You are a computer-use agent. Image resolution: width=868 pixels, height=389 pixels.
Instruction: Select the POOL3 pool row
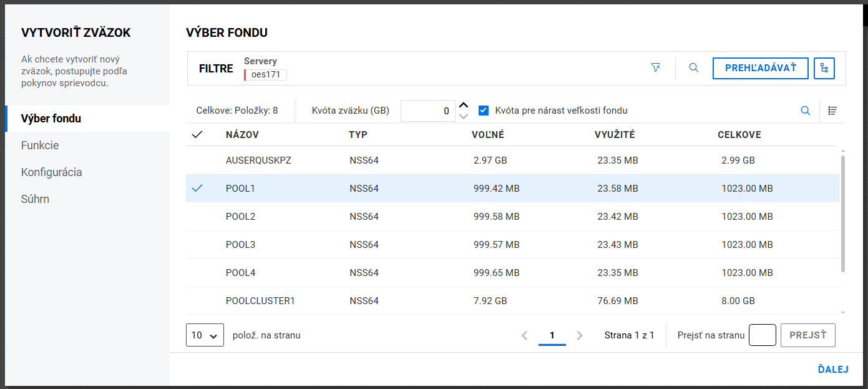pyautogui.click(x=240, y=245)
